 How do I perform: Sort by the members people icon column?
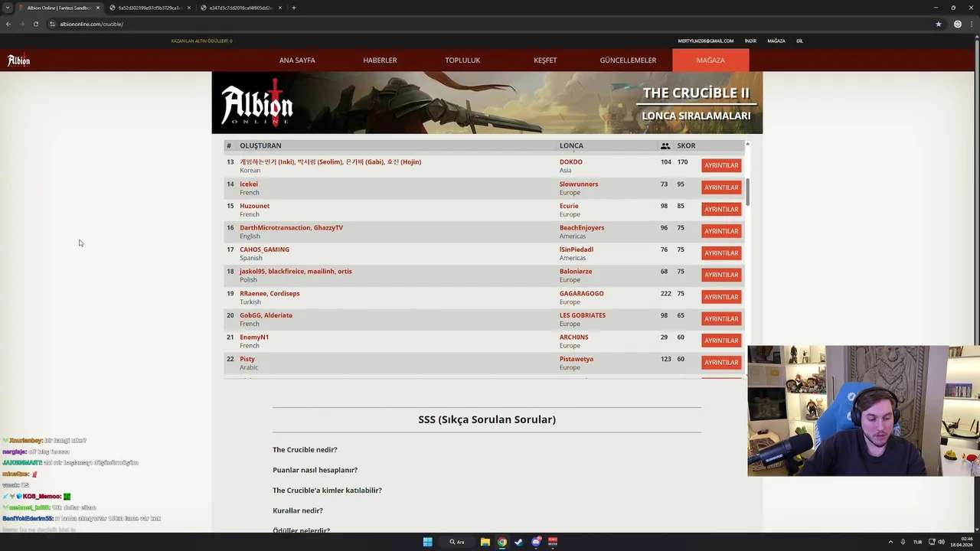665,145
